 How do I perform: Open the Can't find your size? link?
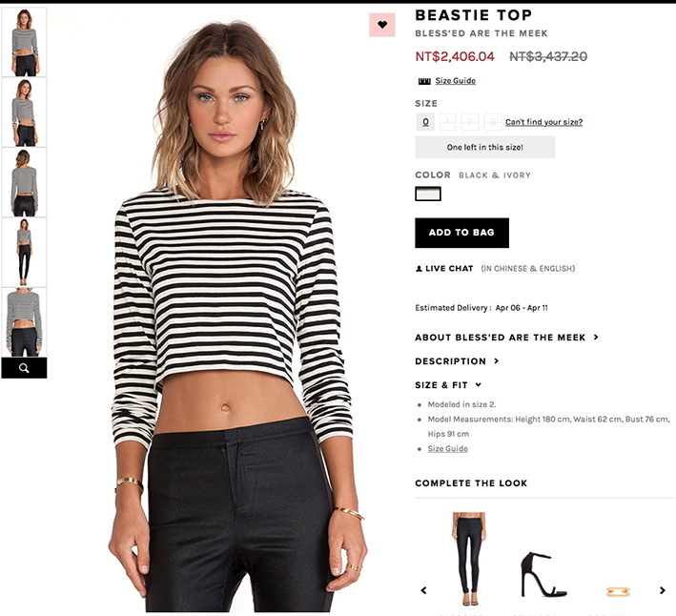(543, 122)
